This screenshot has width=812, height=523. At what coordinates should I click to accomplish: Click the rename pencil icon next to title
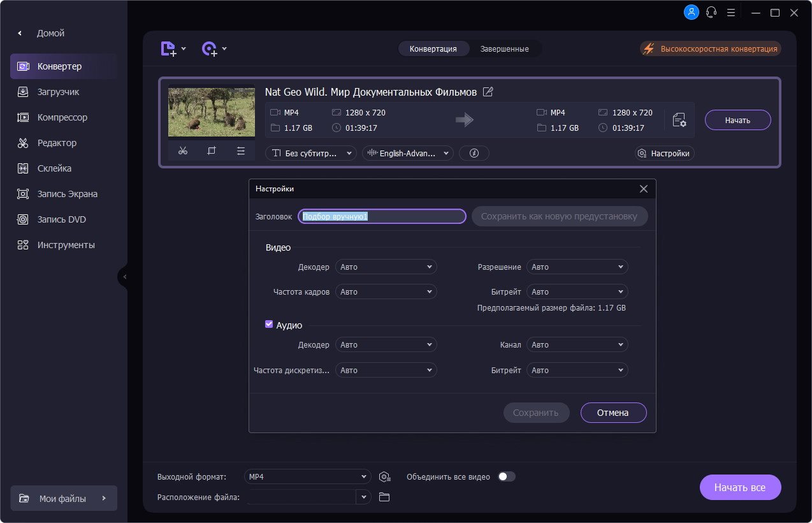[488, 92]
